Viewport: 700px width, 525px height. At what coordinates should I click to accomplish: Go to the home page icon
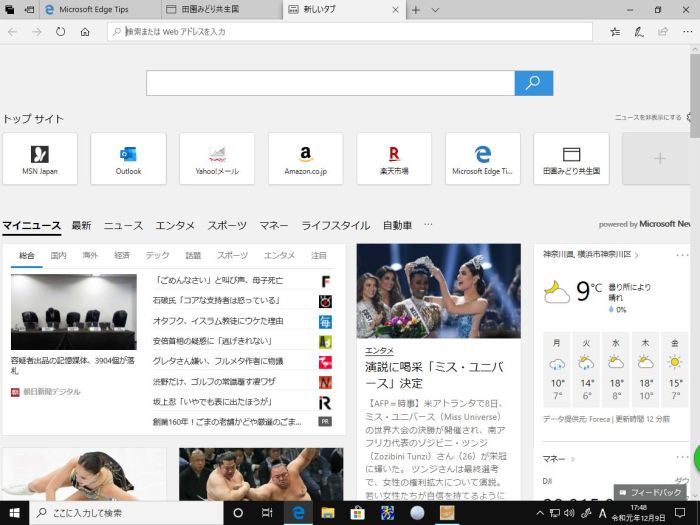coord(86,32)
